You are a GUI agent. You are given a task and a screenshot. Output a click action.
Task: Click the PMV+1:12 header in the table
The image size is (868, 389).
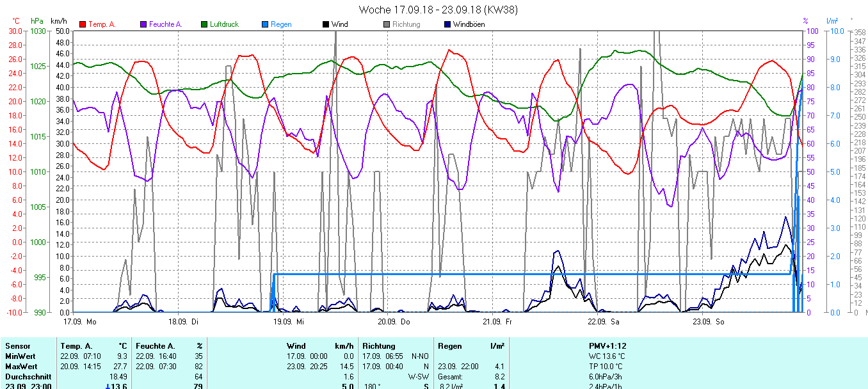(x=607, y=346)
